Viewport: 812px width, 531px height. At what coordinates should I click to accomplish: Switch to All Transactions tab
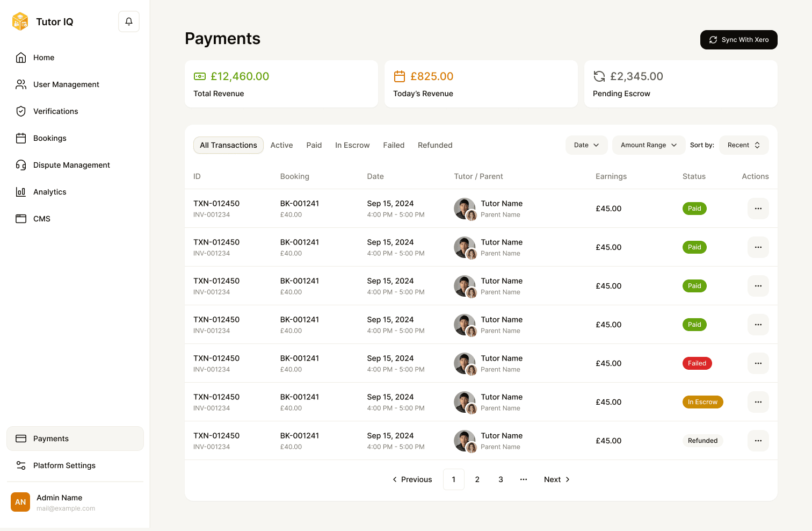pyautogui.click(x=228, y=145)
